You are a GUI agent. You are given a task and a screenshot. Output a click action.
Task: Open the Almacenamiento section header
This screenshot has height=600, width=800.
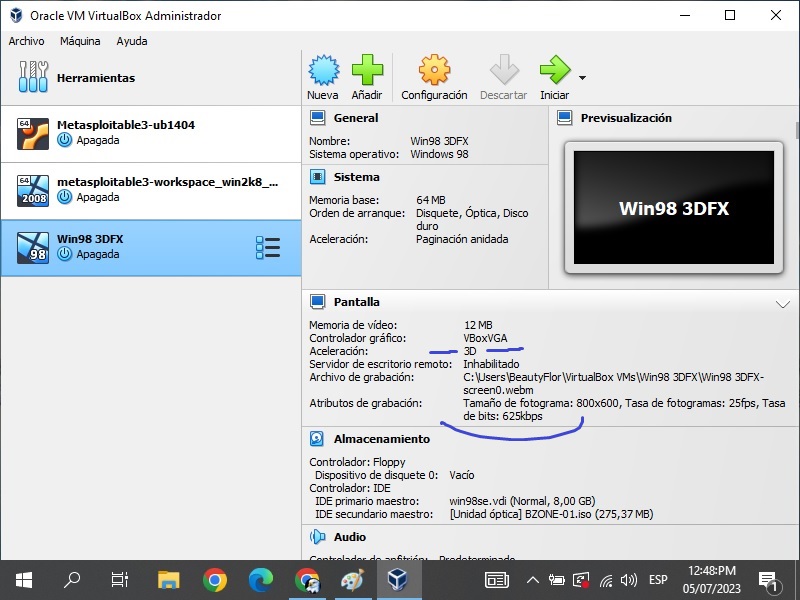point(382,439)
